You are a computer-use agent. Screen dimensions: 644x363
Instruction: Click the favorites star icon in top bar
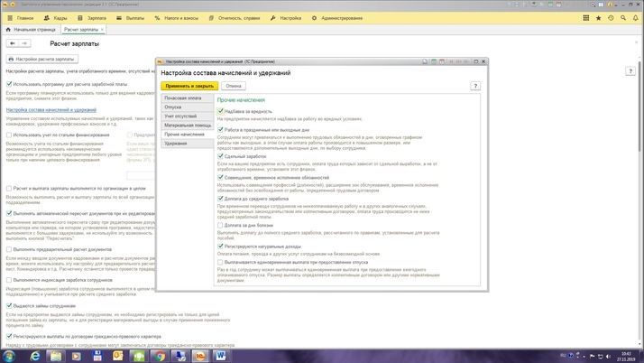coord(598,18)
